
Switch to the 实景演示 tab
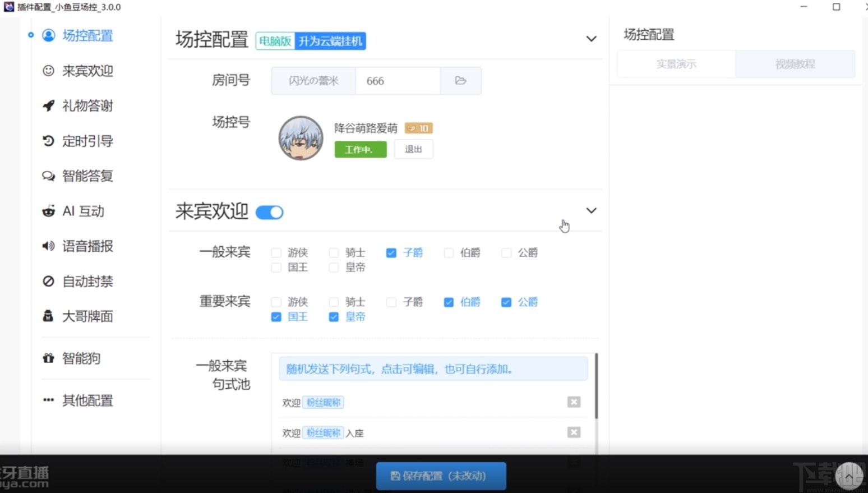point(676,64)
